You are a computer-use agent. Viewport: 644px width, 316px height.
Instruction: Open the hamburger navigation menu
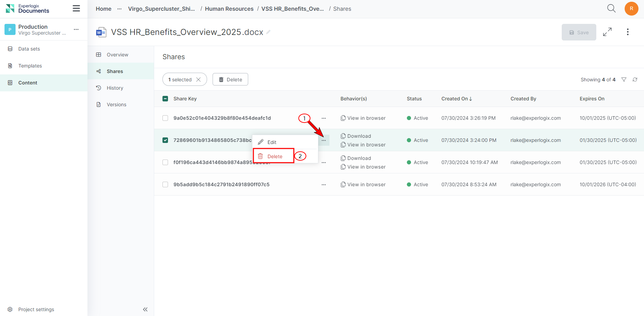[x=76, y=8]
